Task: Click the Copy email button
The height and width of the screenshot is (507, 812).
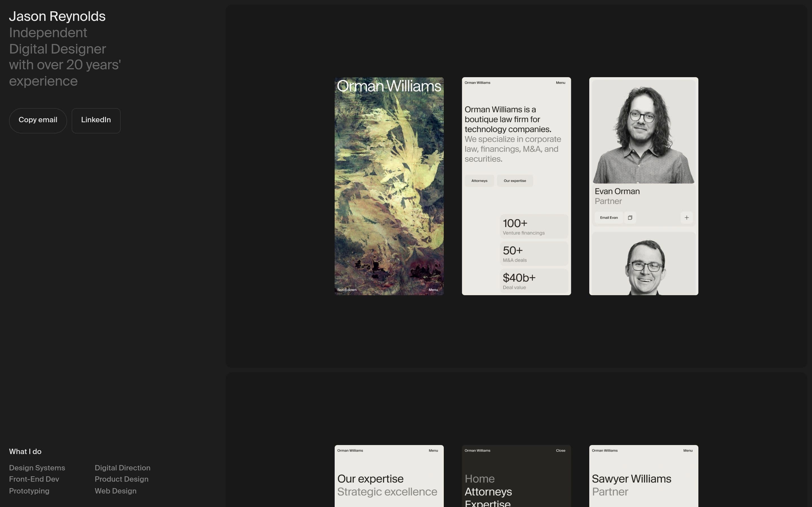Action: click(x=38, y=120)
